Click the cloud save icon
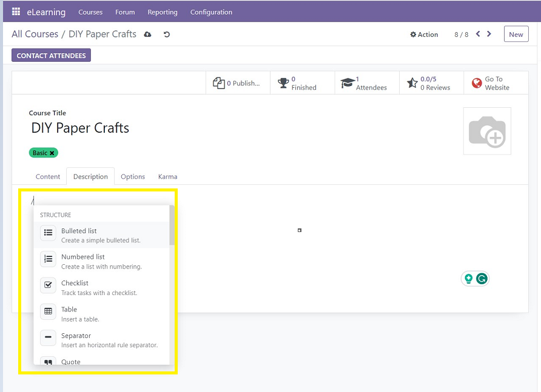This screenshot has height=392, width=541. coord(147,34)
